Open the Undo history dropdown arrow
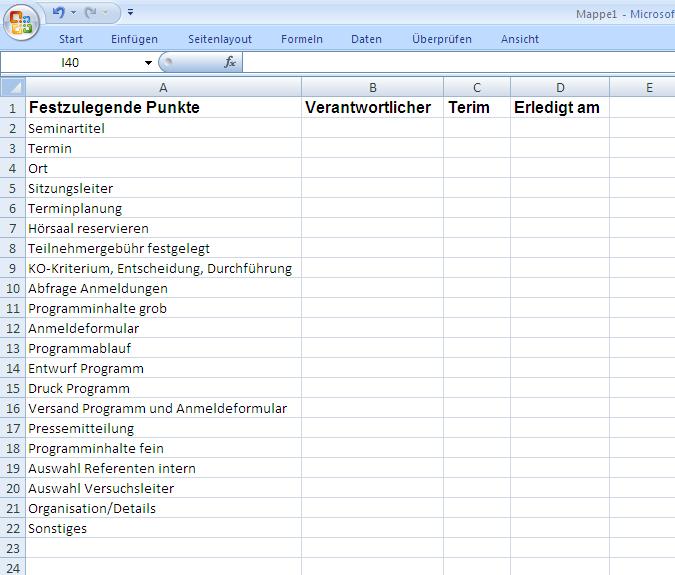This screenshot has width=675, height=575. 74,12
